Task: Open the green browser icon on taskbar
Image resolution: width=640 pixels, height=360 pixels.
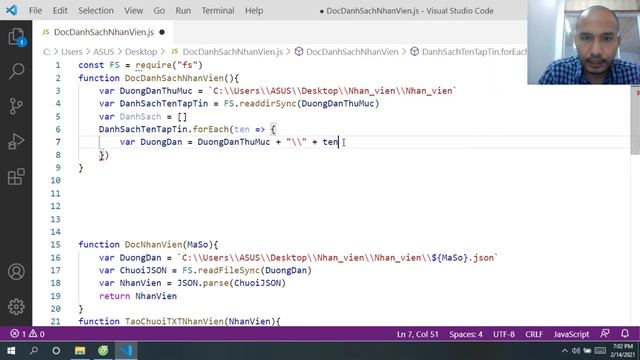Action: pyautogui.click(x=103, y=351)
